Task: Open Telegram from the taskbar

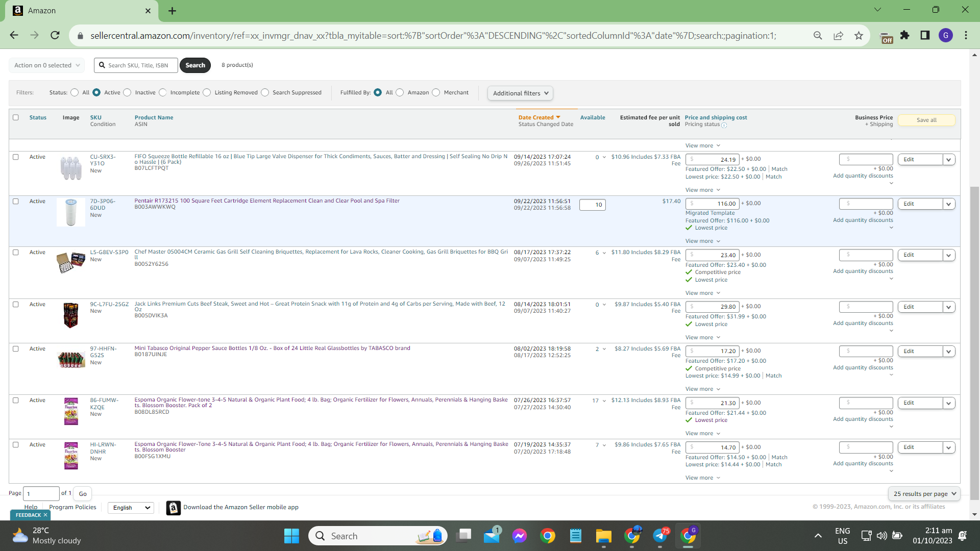Action: pyautogui.click(x=660, y=536)
